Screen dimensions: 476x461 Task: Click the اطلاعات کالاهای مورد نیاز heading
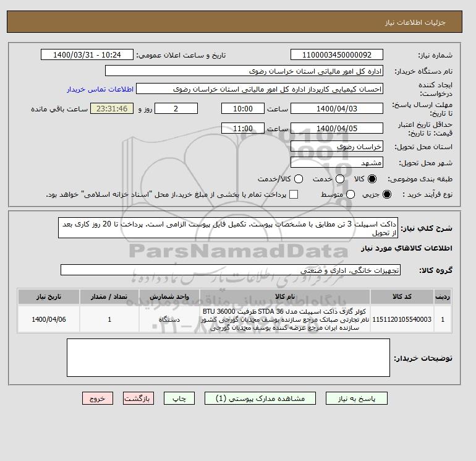(x=407, y=248)
